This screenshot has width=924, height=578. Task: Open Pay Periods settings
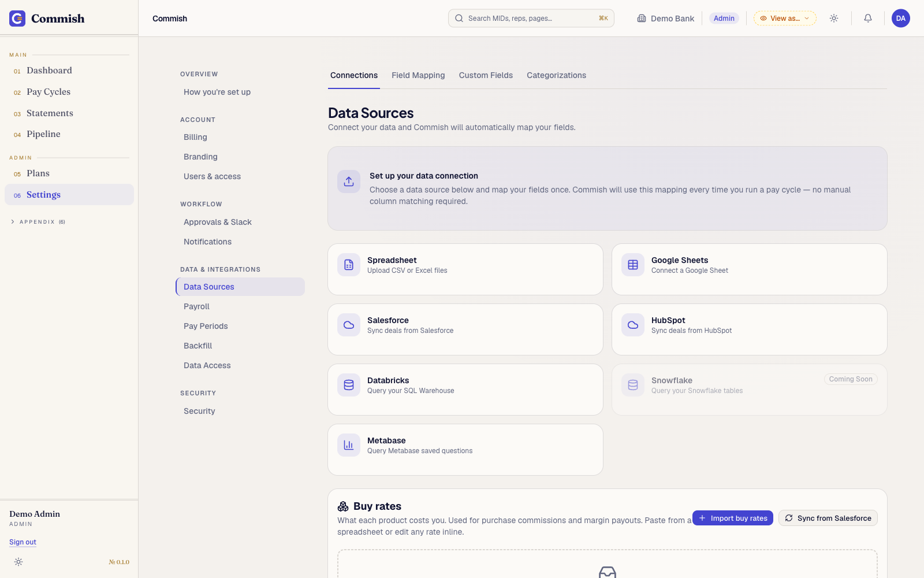tap(240, 326)
